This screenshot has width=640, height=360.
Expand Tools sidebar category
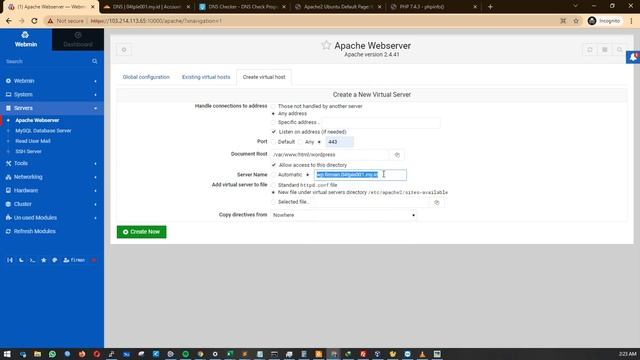(x=52, y=163)
